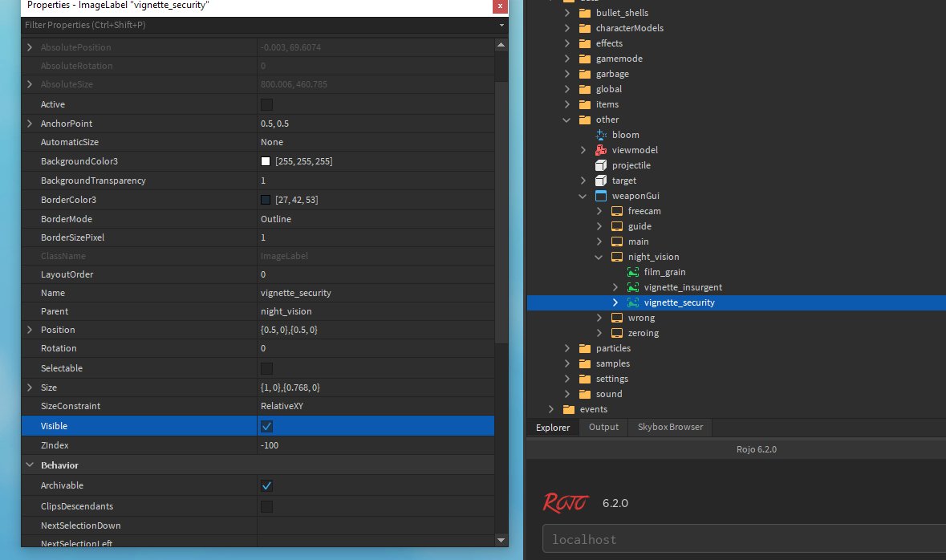The image size is (946, 560).
Task: Click the Properties scrollbar up arrow
Action: point(501,45)
